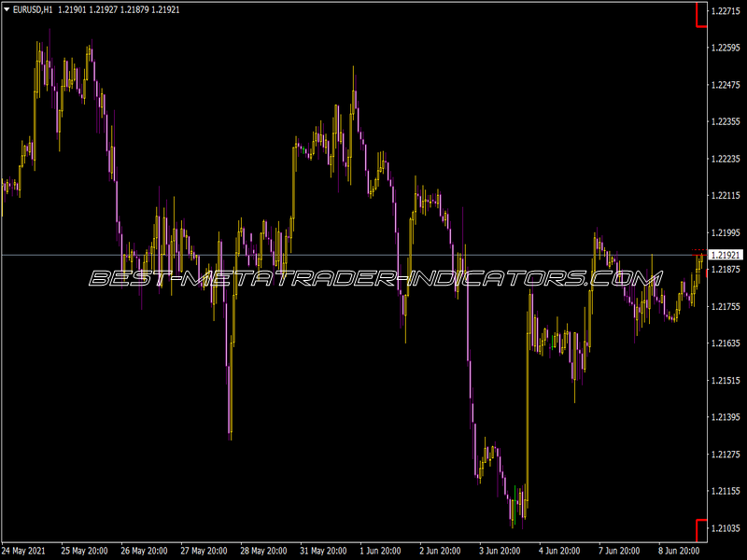Image resolution: width=747 pixels, height=560 pixels.
Task: Click the 28 May 20:00 time label
Action: [263, 551]
